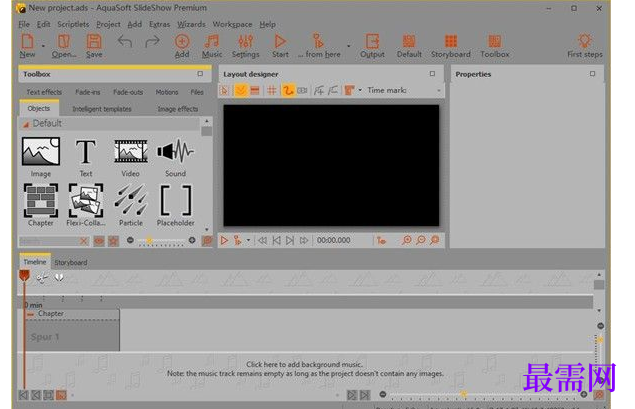Switch to the Storyboard tab below
Screen dimensions: 635x409
coord(71,262)
